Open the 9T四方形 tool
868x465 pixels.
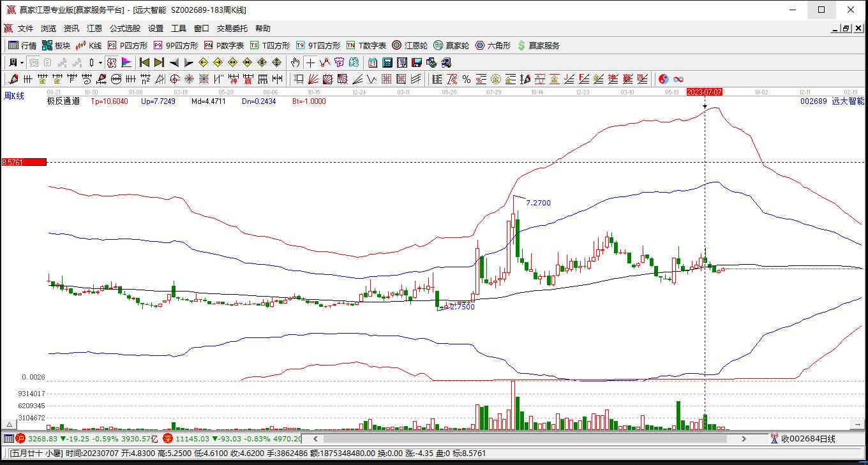point(318,45)
